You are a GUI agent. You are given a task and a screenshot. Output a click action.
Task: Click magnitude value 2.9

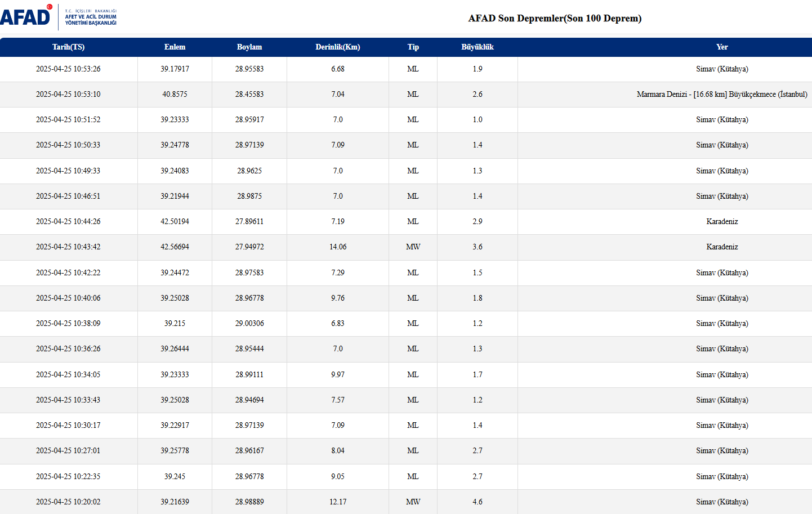pyautogui.click(x=478, y=221)
